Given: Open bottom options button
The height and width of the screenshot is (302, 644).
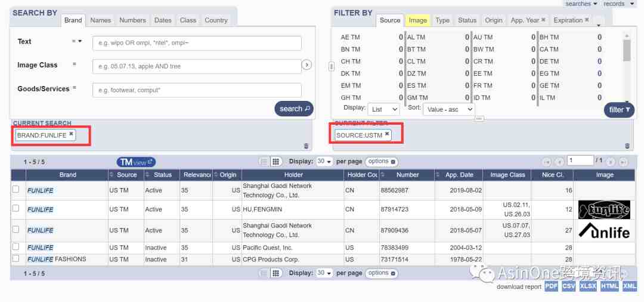Looking at the screenshot, I should [x=382, y=273].
